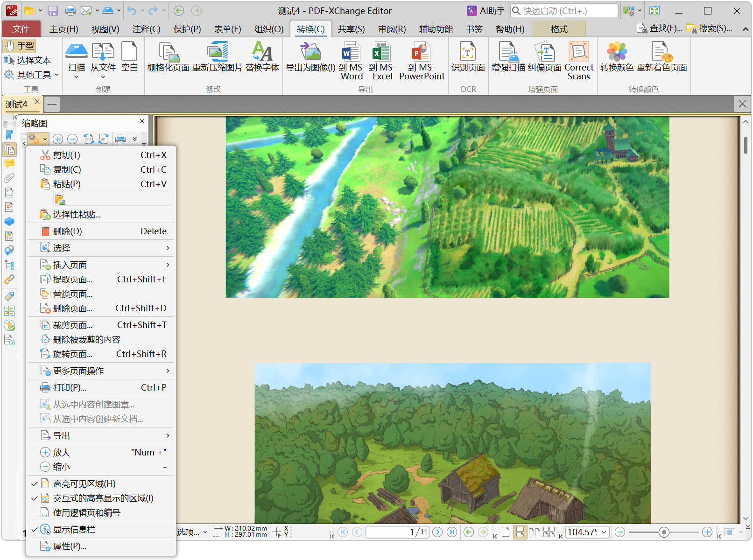The height and width of the screenshot is (560, 753).
Task: Click the page number input field
Action: (397, 532)
